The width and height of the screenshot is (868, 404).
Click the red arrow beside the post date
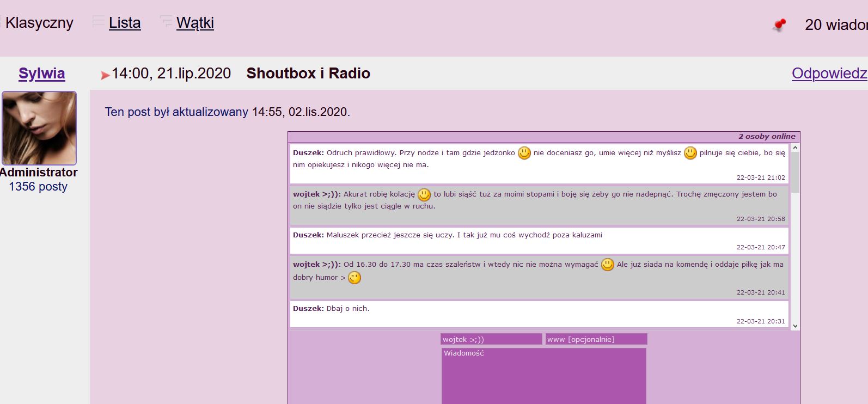(105, 75)
